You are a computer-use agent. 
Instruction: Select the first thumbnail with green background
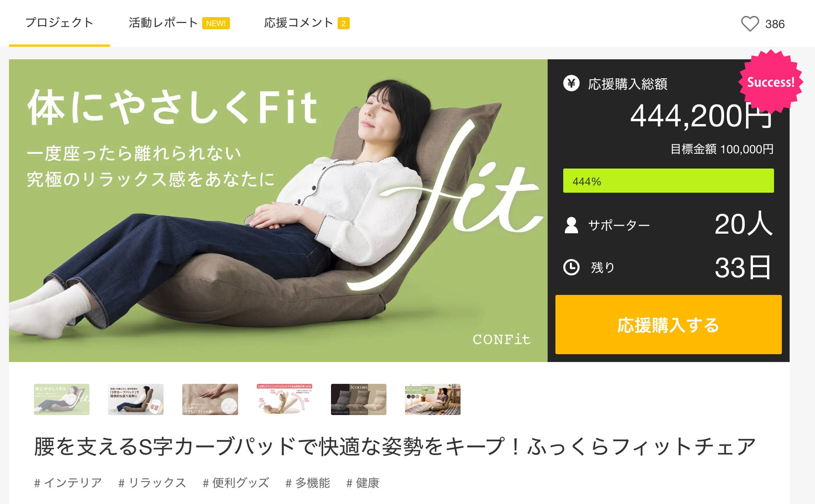point(62,399)
